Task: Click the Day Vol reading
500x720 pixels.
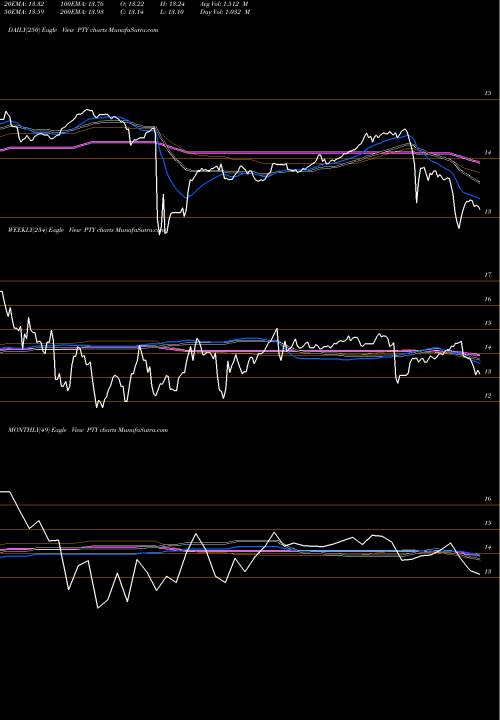Action: tap(225, 12)
